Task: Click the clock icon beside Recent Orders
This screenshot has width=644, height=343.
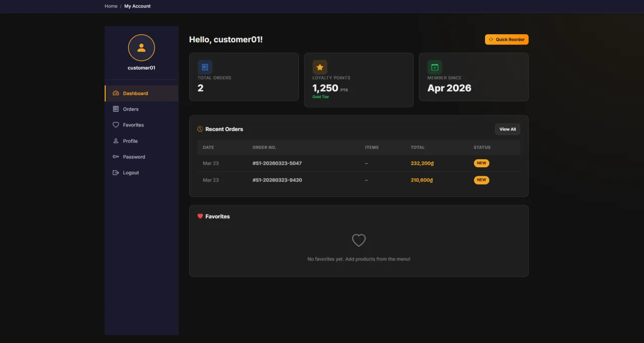Action: [200, 129]
